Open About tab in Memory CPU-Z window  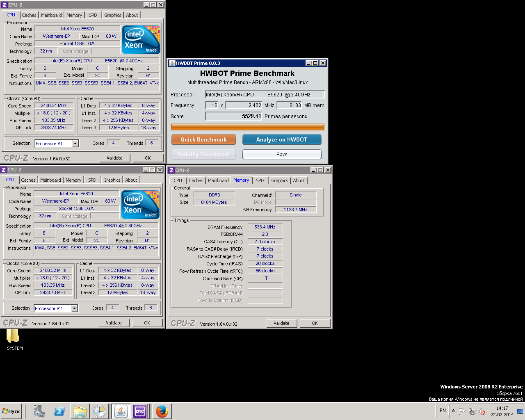[x=299, y=180]
